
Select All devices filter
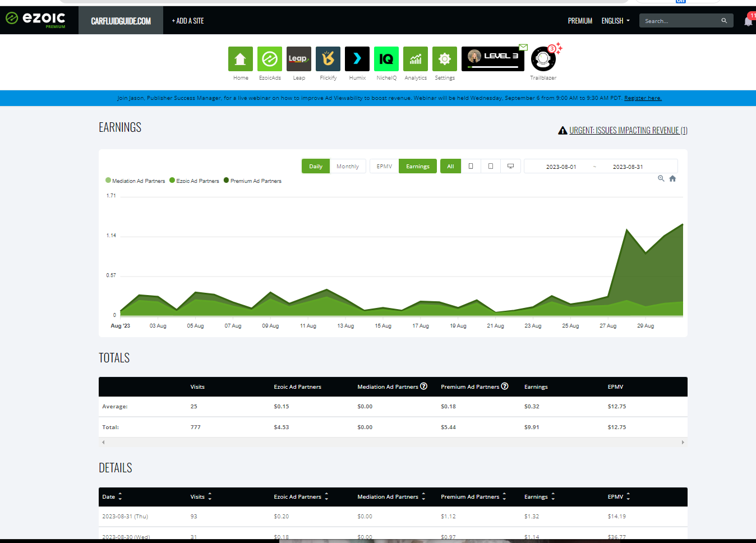tap(450, 166)
